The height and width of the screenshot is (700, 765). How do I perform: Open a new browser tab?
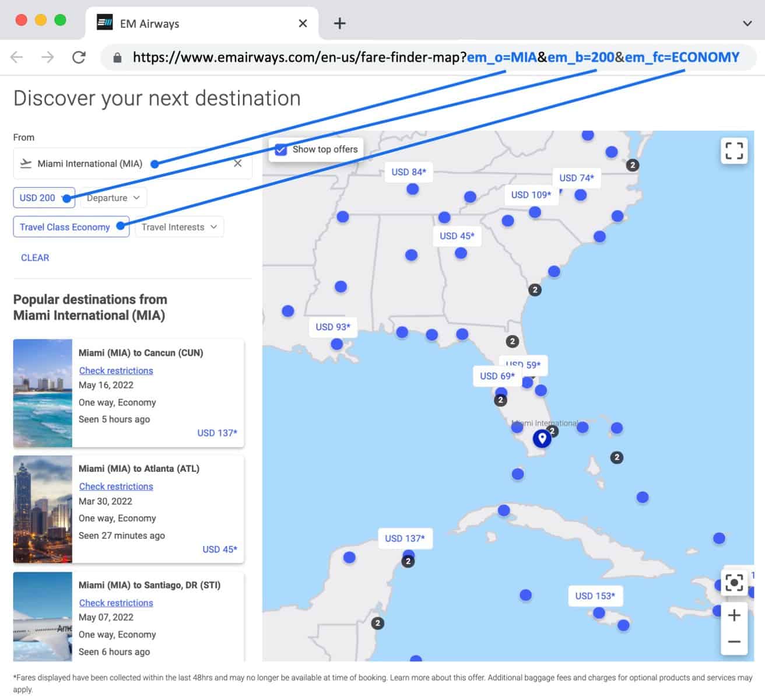click(x=339, y=23)
